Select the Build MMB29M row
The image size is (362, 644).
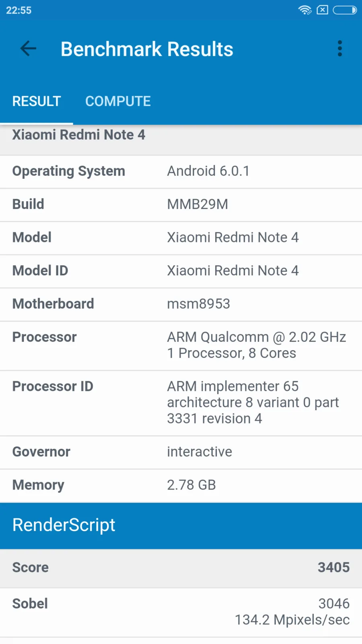click(x=181, y=205)
